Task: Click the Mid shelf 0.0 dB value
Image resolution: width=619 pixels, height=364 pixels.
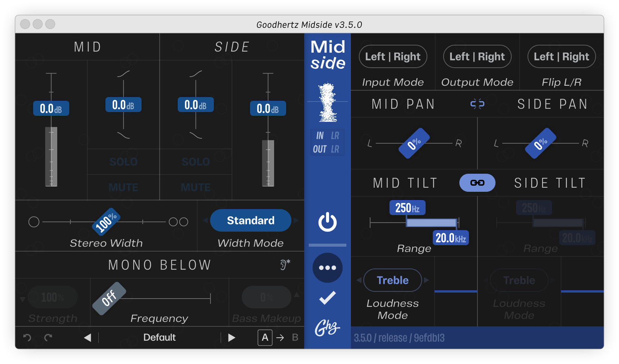Action: click(x=123, y=105)
